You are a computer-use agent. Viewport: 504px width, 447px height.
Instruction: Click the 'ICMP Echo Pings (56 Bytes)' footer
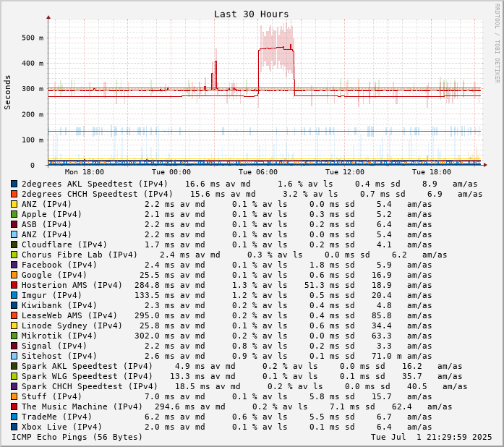coord(77,437)
